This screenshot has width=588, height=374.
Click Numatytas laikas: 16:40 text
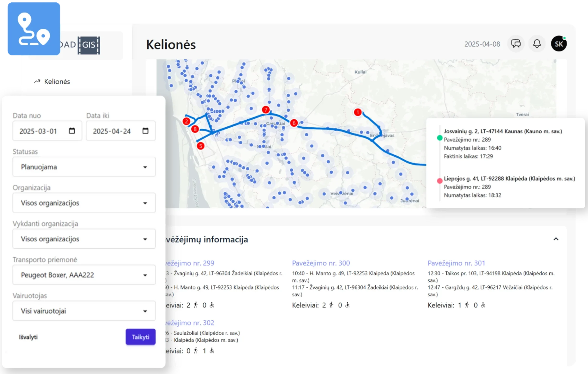[x=472, y=148]
